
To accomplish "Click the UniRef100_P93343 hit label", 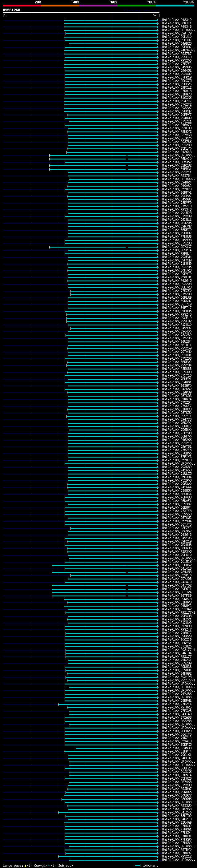I will click(x=177, y=209).
